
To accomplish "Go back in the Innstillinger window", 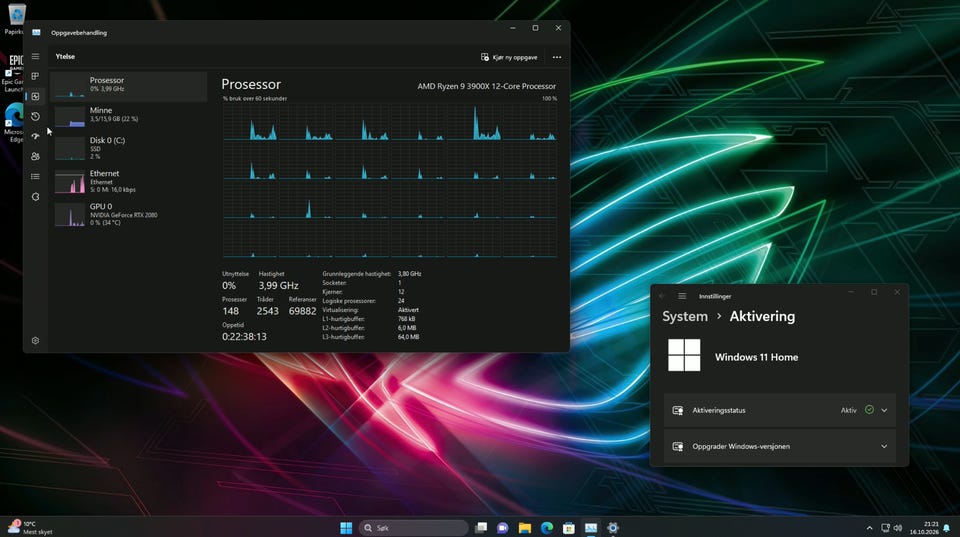I will click(x=662, y=296).
